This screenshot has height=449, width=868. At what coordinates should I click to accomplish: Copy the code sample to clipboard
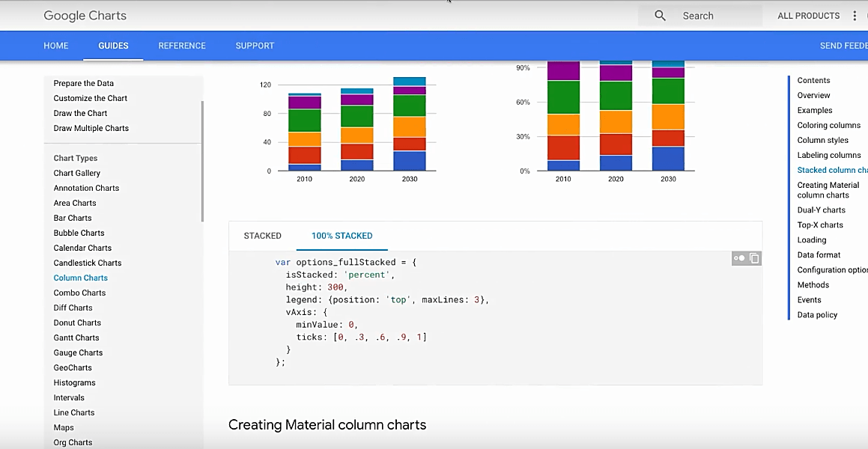click(x=754, y=258)
